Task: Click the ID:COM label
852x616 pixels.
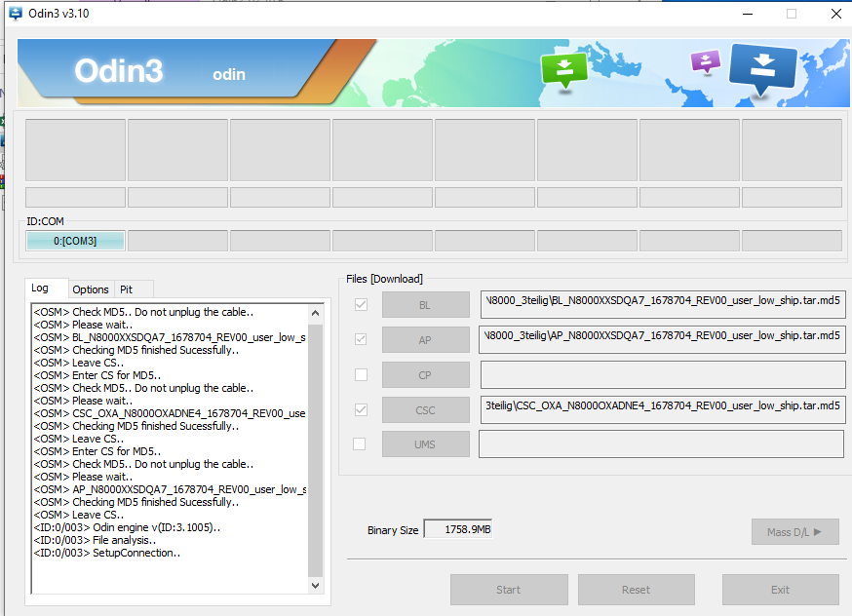Action: point(45,221)
